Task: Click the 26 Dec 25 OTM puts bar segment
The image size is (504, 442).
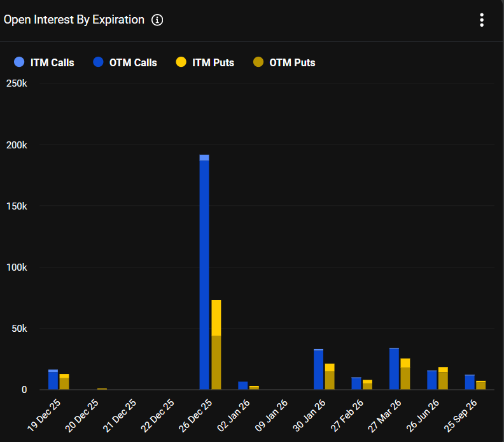Action: pos(216,362)
